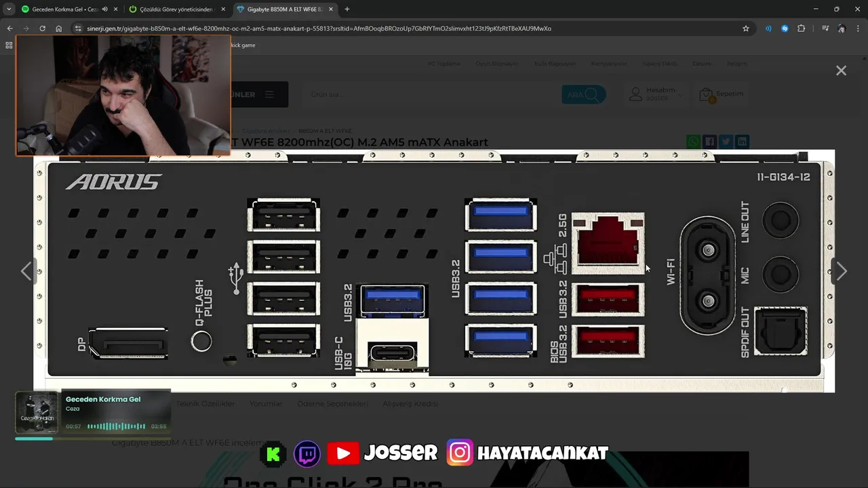The image size is (868, 488).
Task: Expand the Hesabım account dropdown
Action: tap(656, 94)
